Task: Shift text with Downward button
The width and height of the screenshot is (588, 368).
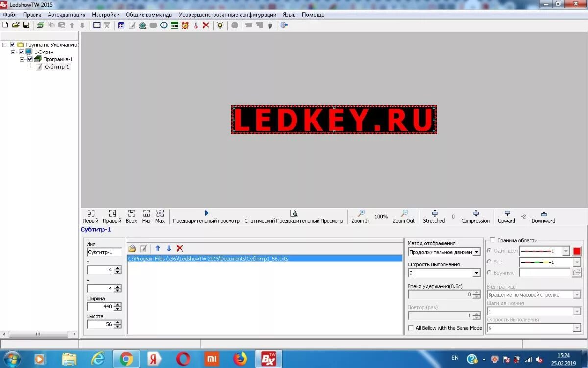Action: click(543, 216)
